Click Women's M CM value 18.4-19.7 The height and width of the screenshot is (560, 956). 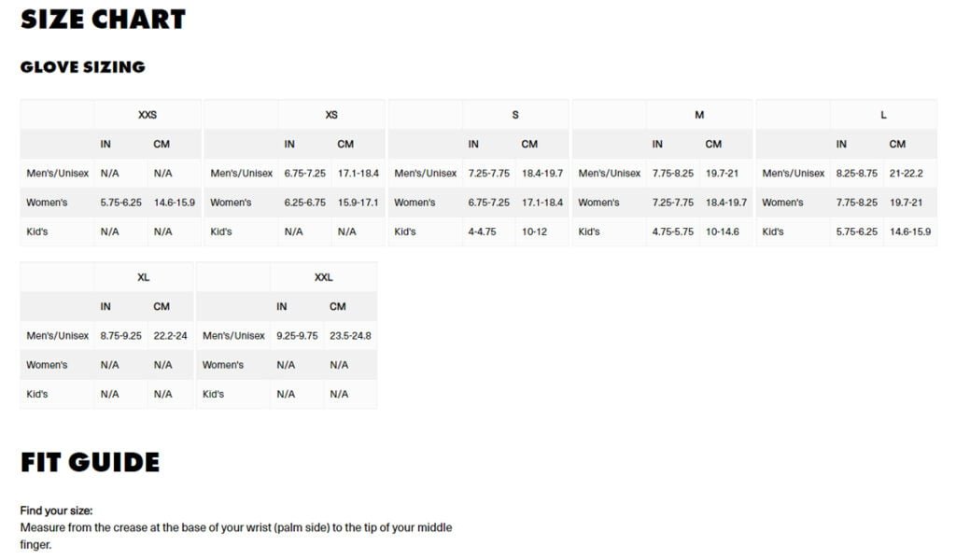tap(726, 203)
